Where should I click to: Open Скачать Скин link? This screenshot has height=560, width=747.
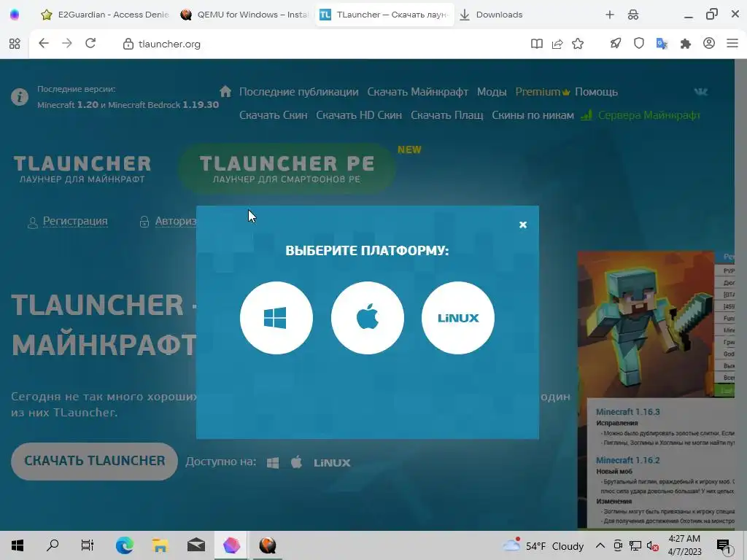273,115
